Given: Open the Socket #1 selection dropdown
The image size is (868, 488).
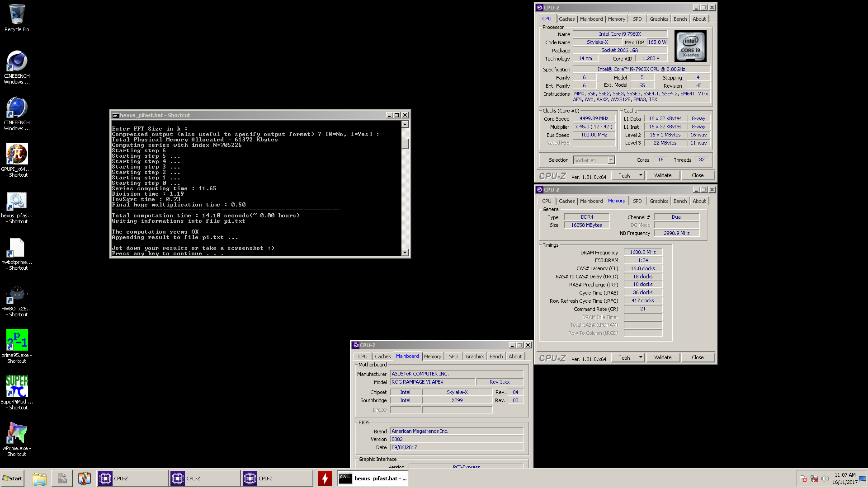Looking at the screenshot, I should pos(594,160).
